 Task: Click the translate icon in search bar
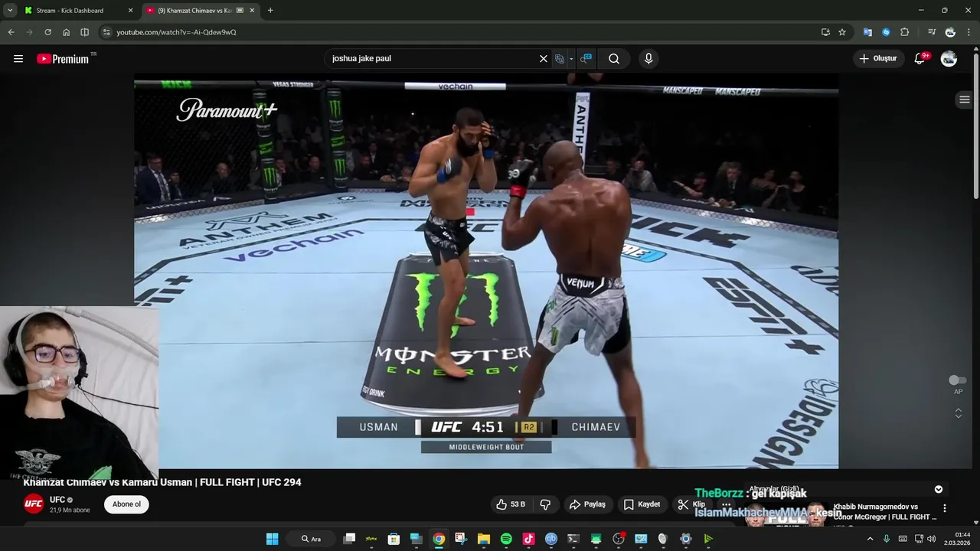click(x=560, y=59)
